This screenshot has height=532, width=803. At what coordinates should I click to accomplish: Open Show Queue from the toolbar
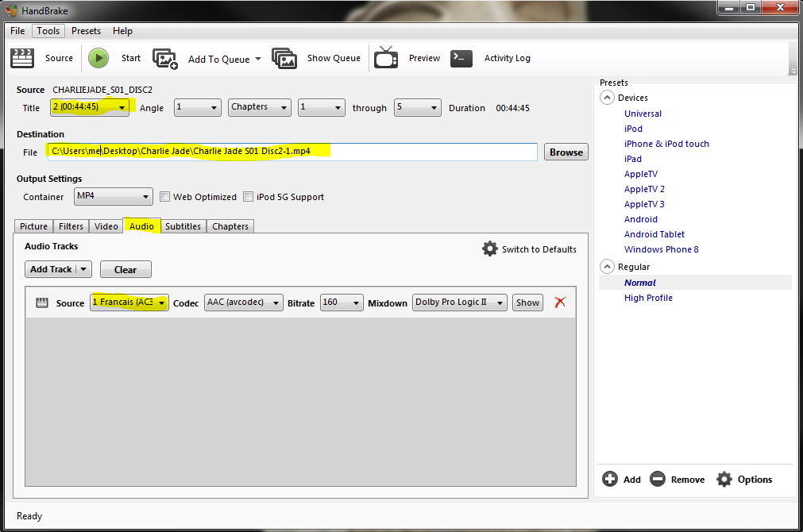tap(284, 58)
